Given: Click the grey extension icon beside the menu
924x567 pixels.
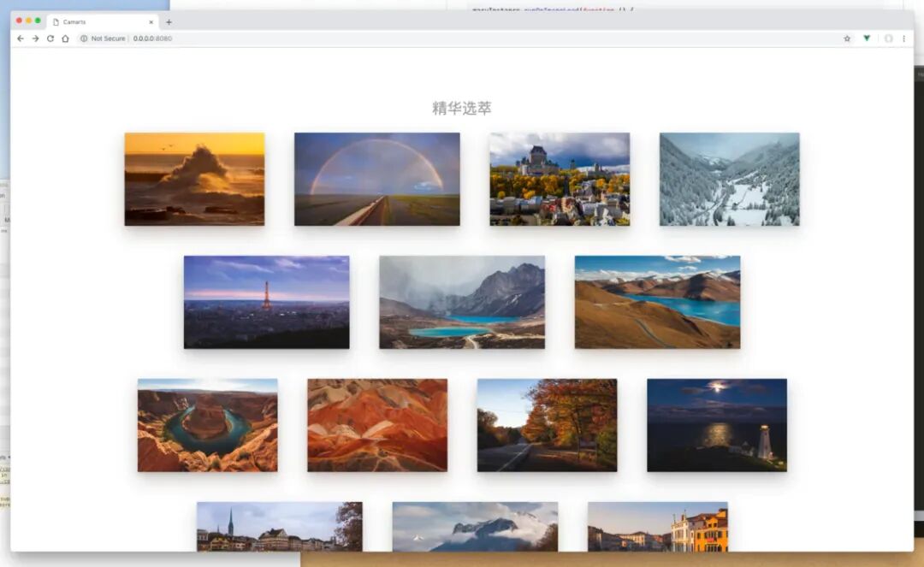Looking at the screenshot, I should tap(888, 38).
